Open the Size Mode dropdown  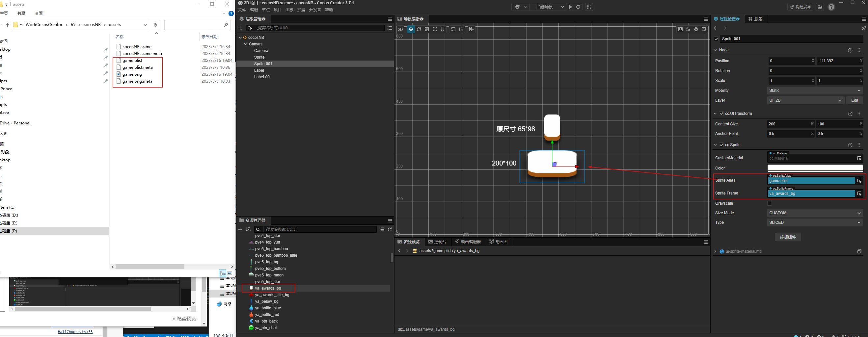pos(814,213)
